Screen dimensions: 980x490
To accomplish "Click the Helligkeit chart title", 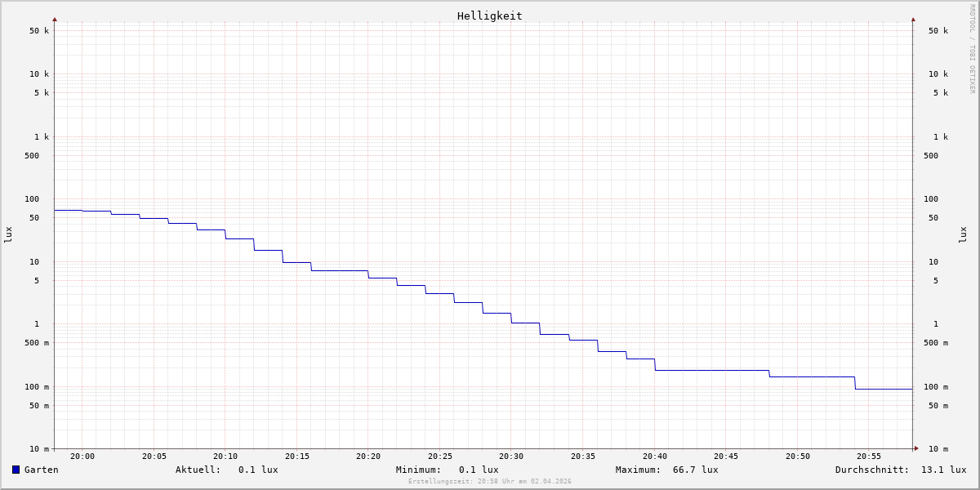I will point(489,16).
